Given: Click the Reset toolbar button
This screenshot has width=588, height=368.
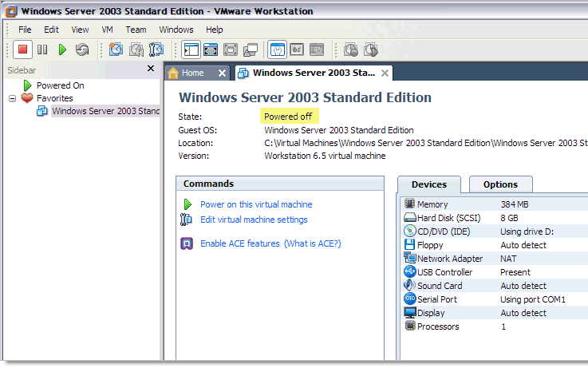Looking at the screenshot, I should 82,49.
